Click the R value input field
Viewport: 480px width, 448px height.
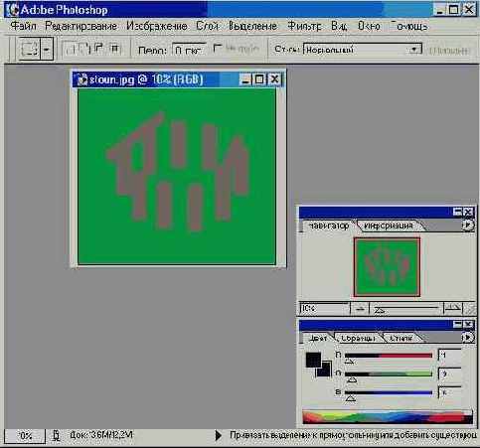click(x=449, y=355)
